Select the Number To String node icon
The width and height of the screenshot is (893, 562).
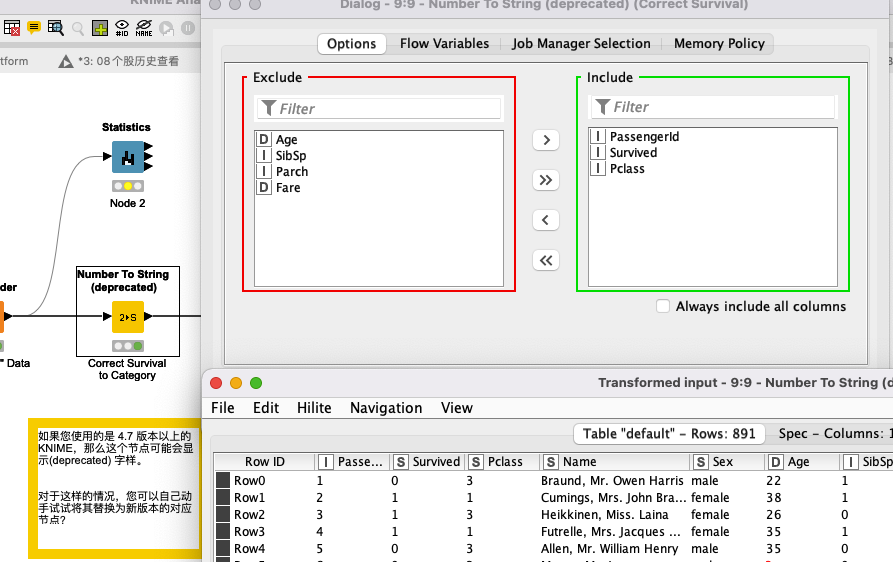point(128,317)
